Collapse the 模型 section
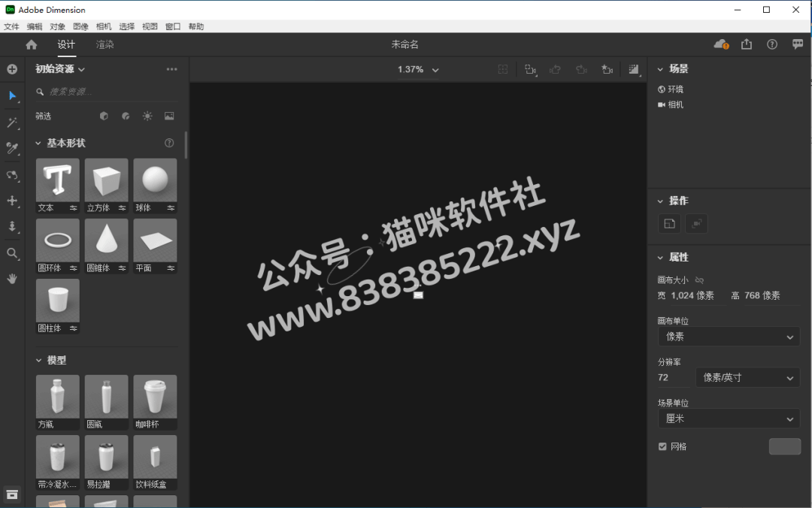The width and height of the screenshot is (812, 508). tap(38, 360)
